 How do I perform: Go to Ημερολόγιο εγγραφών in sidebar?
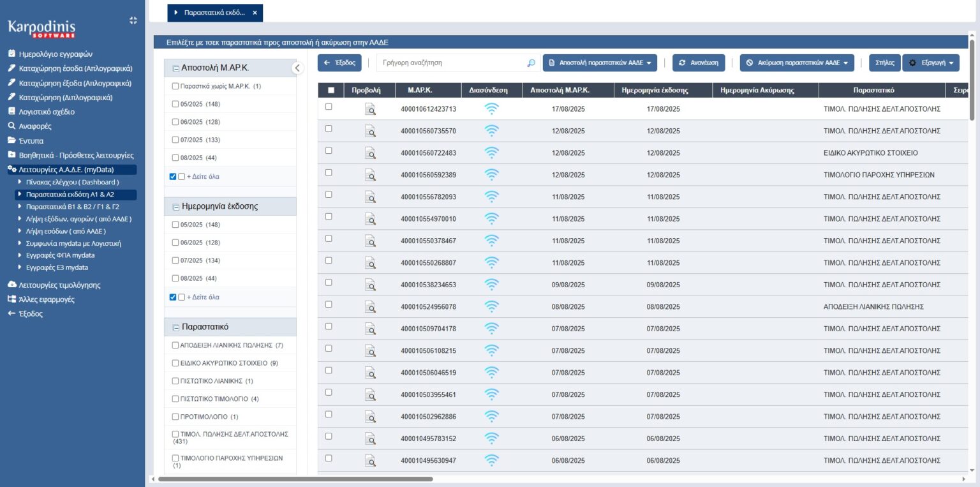coord(56,54)
